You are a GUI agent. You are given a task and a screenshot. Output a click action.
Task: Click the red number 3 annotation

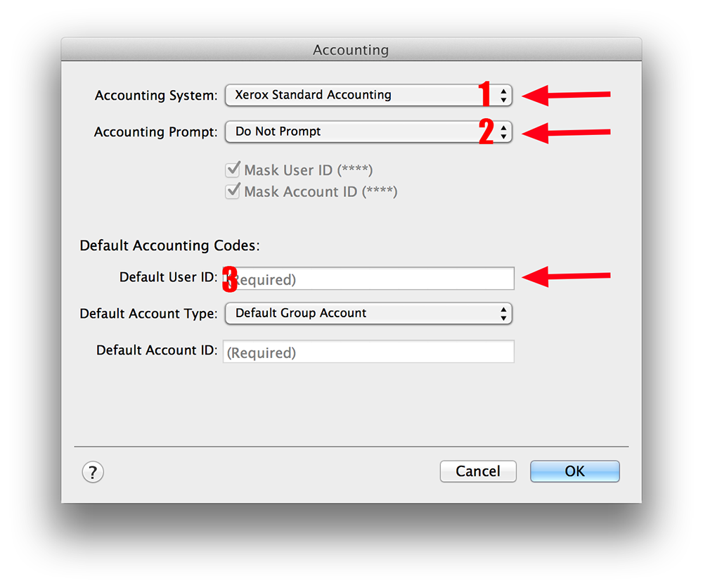(x=230, y=279)
